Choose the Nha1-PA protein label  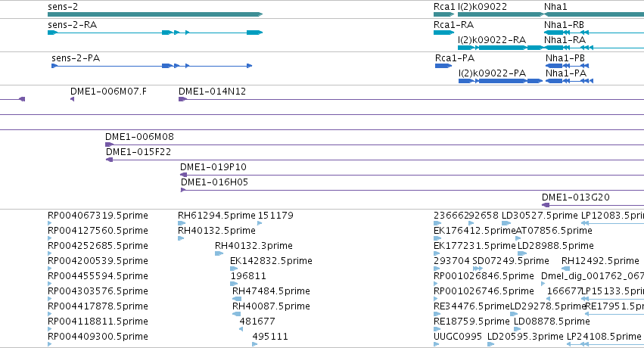pyautogui.click(x=566, y=73)
